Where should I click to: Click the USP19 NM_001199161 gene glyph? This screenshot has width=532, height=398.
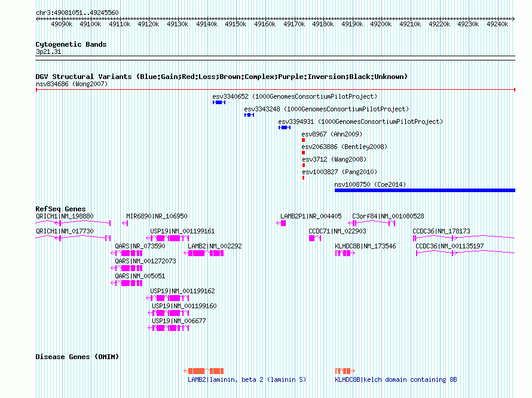(x=167, y=238)
